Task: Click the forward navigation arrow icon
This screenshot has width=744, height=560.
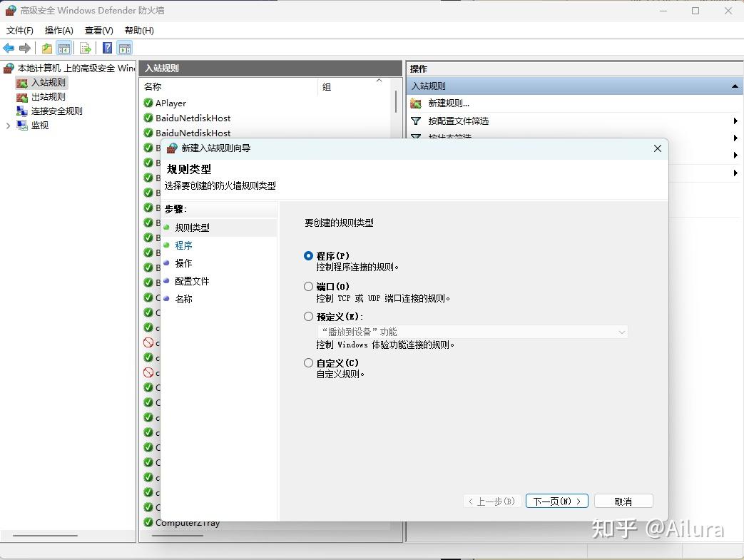Action: click(24, 48)
